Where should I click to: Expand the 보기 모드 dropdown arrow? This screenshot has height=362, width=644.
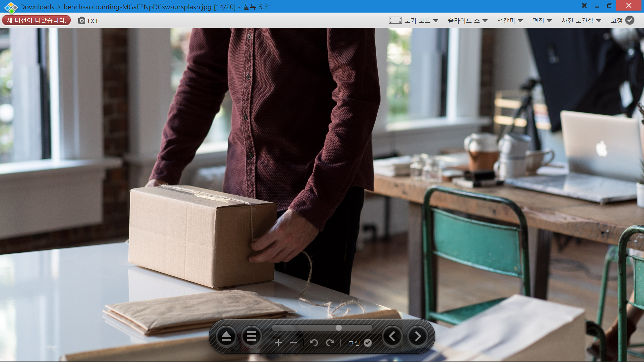pos(436,21)
